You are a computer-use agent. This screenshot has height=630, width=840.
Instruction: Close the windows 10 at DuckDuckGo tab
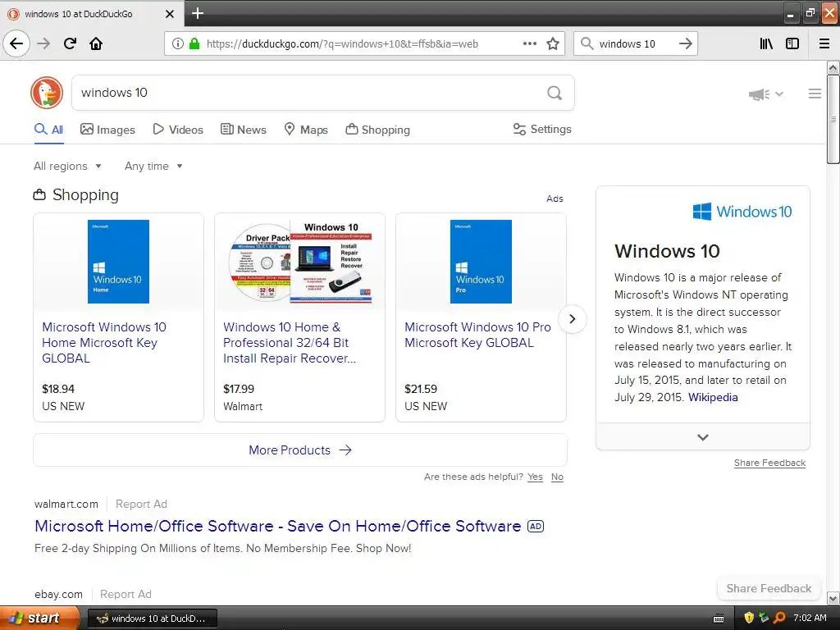click(x=170, y=14)
